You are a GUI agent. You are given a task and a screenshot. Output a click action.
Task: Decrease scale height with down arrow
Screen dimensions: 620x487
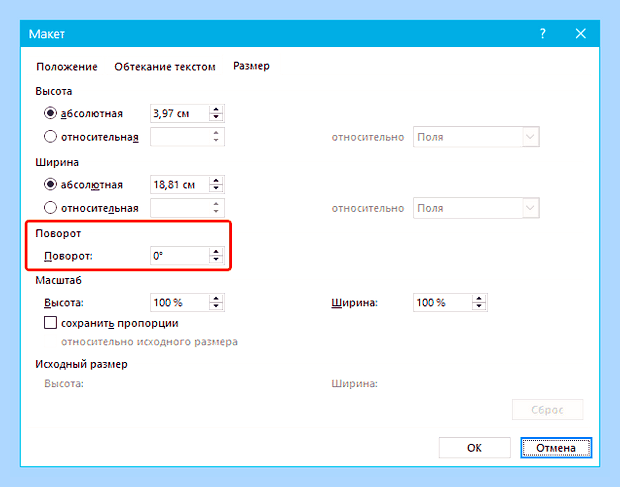[x=216, y=306]
